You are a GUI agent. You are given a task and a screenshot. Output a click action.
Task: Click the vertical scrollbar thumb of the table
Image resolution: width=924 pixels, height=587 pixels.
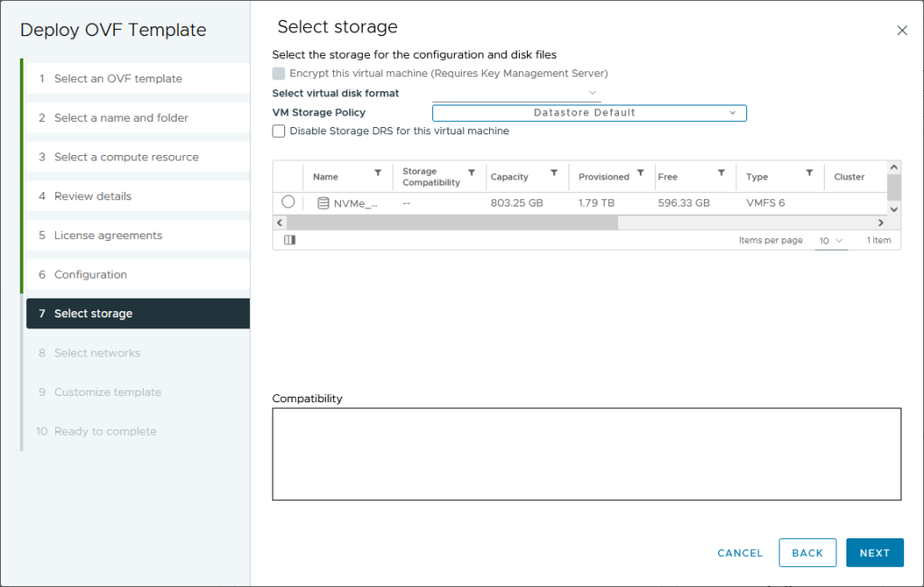pos(894,188)
